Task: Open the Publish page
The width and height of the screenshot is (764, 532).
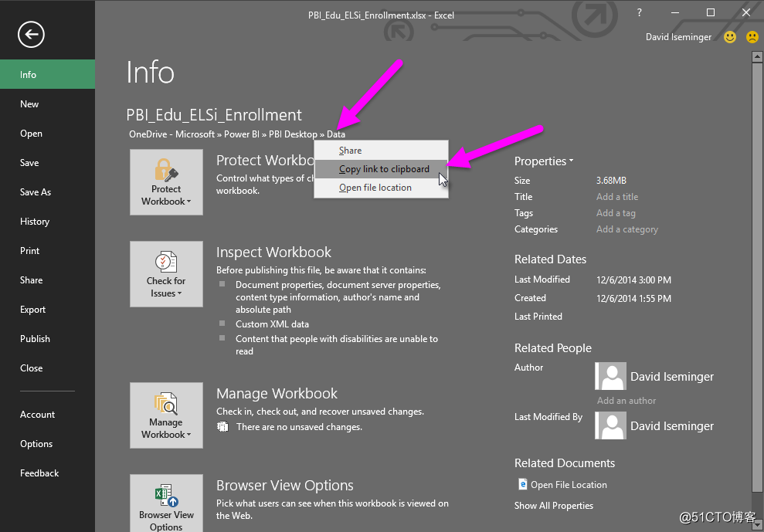Action: coord(47,339)
